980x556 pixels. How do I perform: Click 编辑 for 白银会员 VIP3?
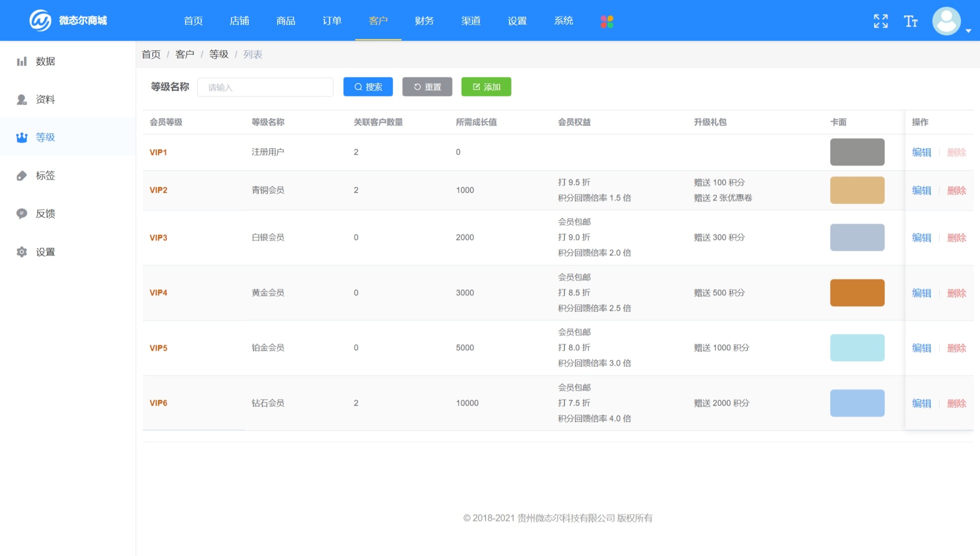(922, 237)
